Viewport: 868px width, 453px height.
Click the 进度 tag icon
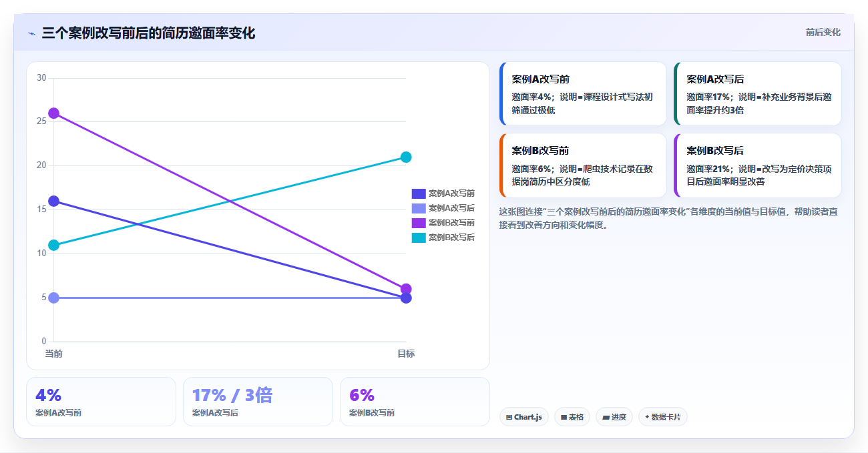pos(606,418)
